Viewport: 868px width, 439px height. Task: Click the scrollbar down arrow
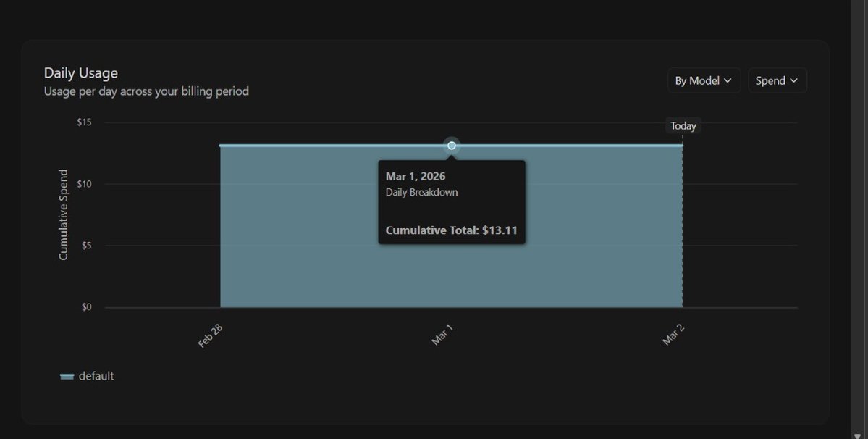(858, 435)
